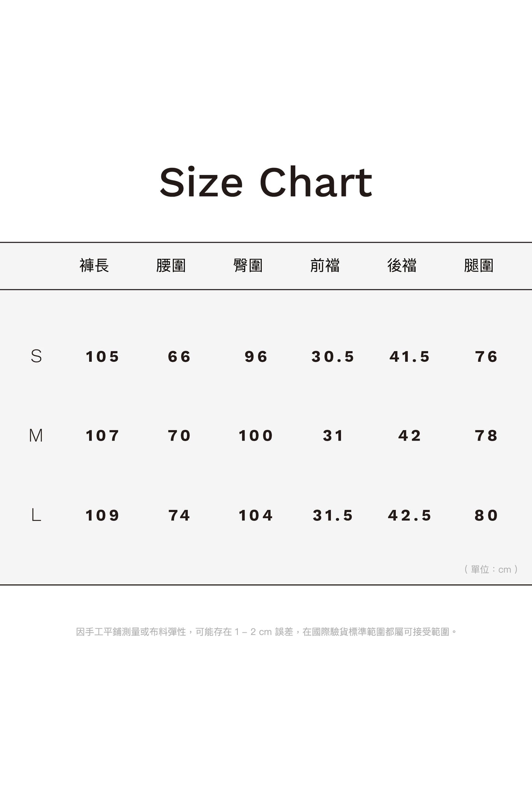Select the 後襠 column header

(402, 265)
